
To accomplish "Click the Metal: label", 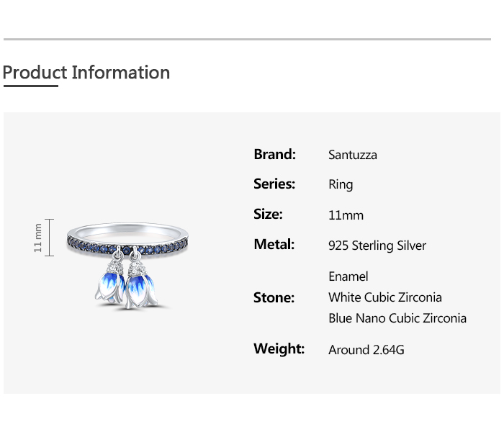I will pyautogui.click(x=274, y=244).
